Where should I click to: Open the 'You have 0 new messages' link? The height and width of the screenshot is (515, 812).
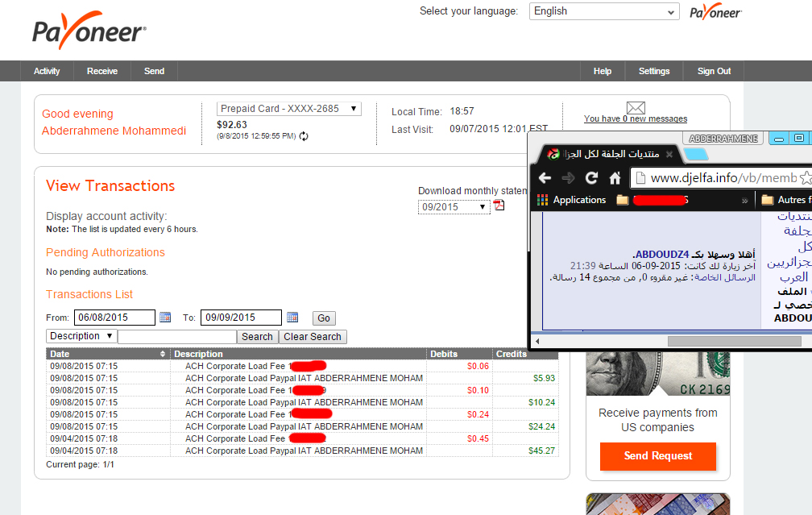636,118
